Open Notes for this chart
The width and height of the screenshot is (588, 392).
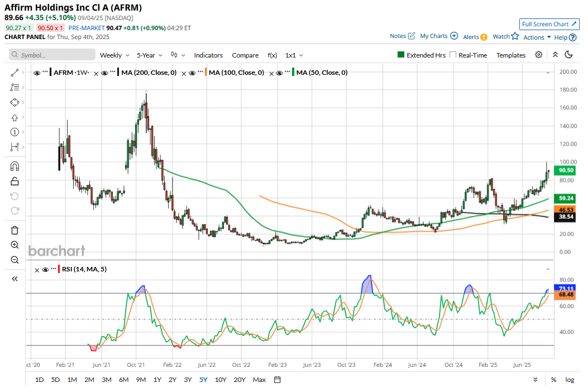click(x=403, y=36)
